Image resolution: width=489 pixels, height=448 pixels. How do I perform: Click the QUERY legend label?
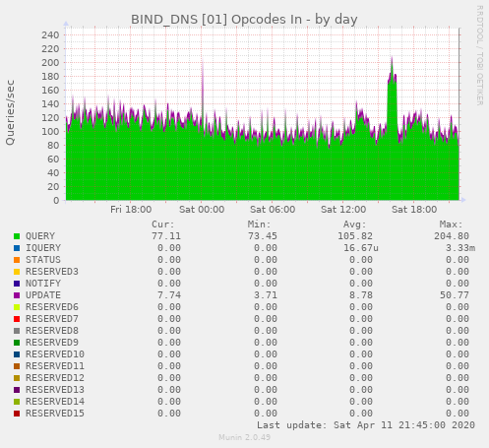point(40,236)
